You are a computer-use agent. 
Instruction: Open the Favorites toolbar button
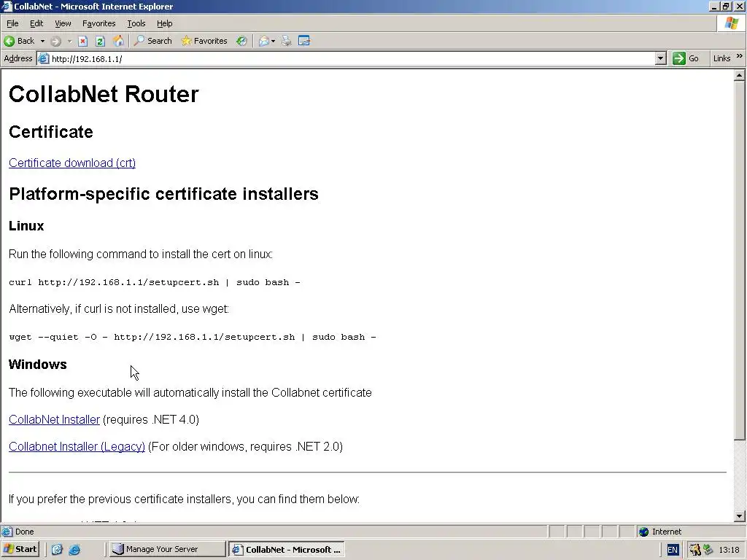pos(204,41)
